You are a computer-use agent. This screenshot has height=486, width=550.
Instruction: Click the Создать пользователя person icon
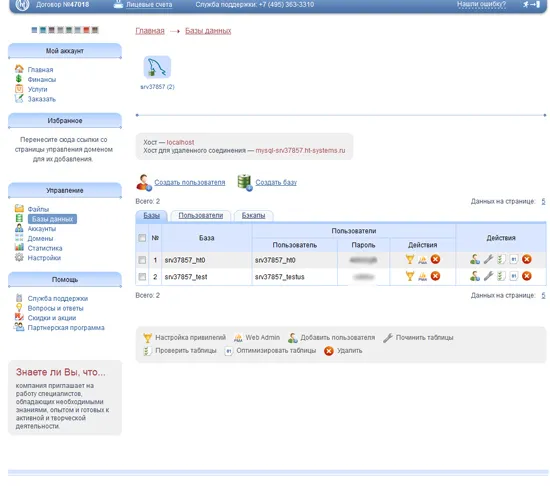point(144,182)
